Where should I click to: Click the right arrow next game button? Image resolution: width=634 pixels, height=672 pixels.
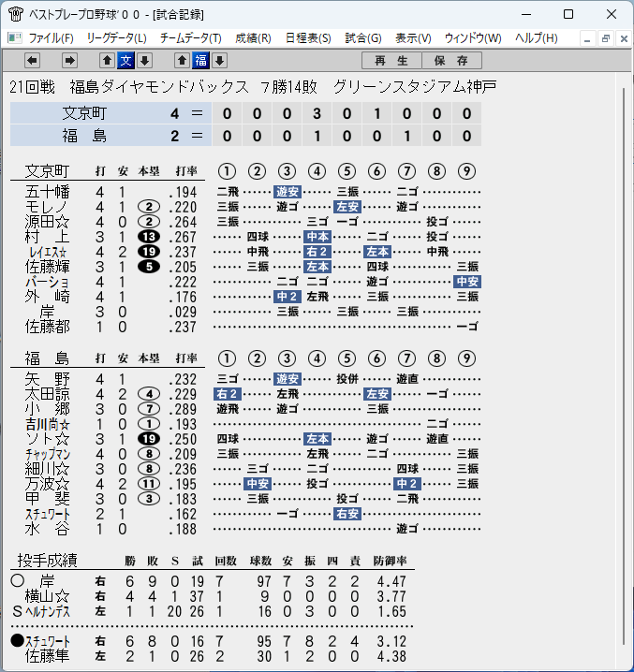point(69,61)
